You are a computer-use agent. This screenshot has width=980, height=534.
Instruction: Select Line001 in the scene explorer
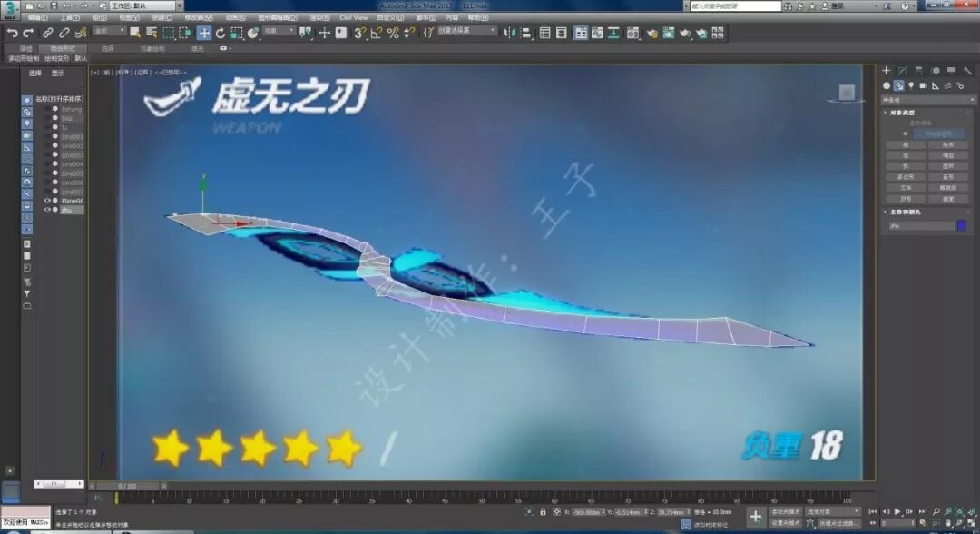click(x=72, y=136)
